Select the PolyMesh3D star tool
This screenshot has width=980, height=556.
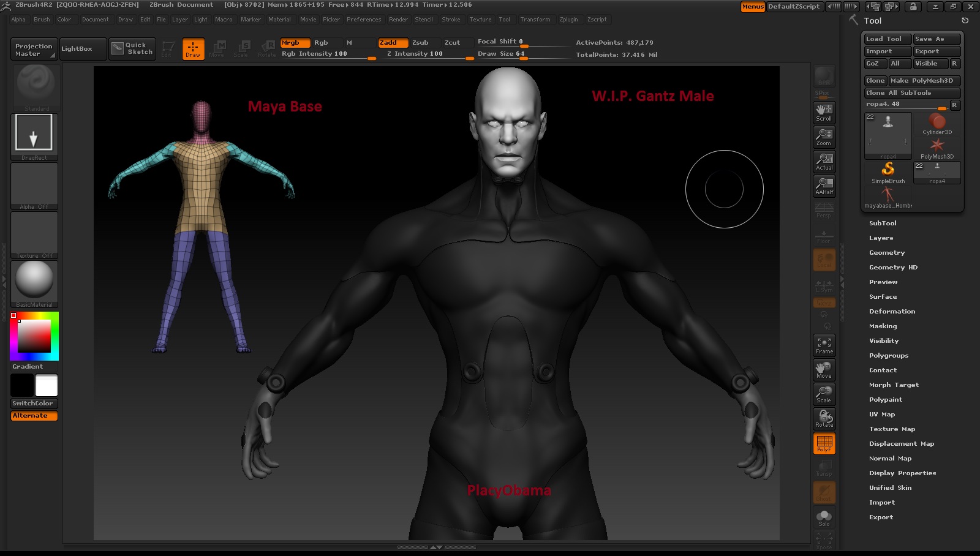tap(937, 148)
